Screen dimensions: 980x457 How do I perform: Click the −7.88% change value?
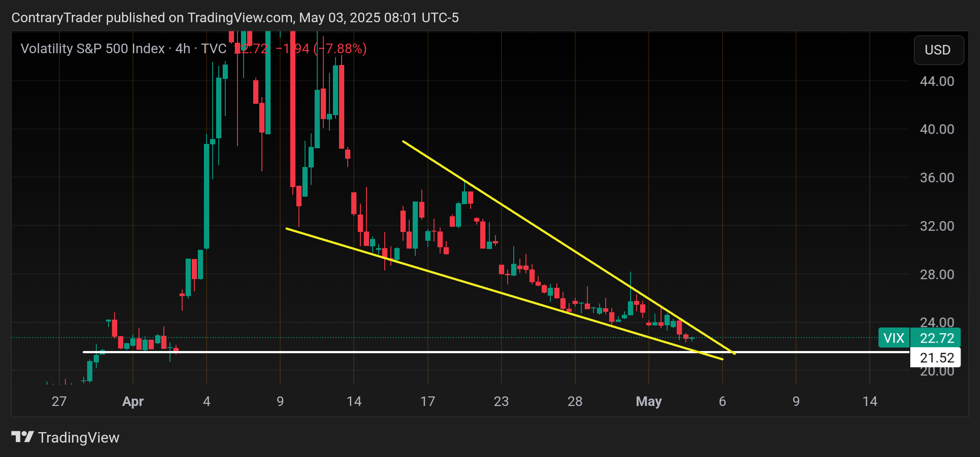340,48
